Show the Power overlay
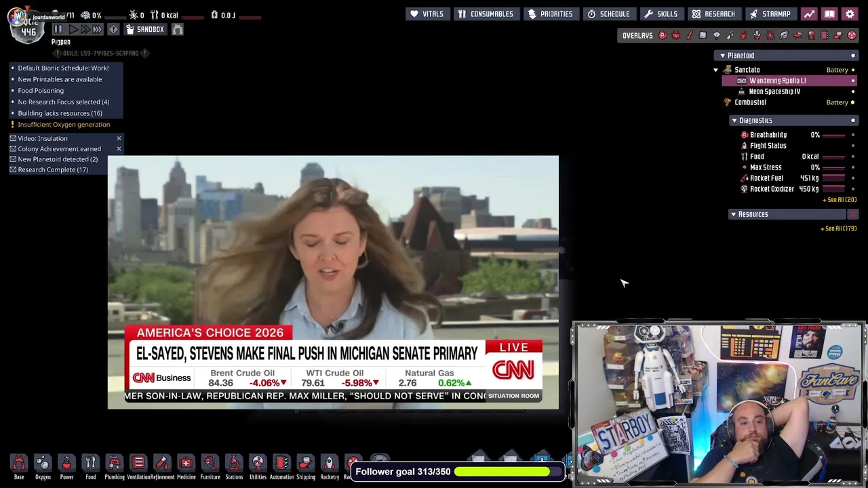This screenshot has height=488, width=868. click(676, 35)
